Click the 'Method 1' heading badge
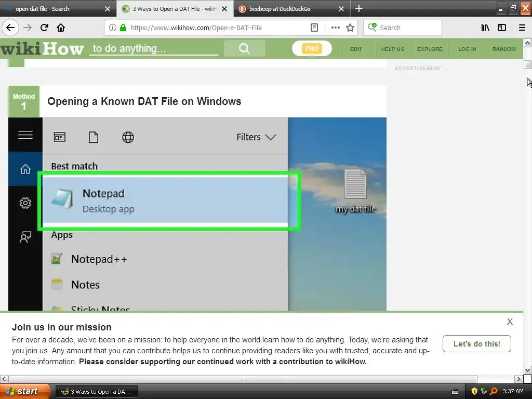Viewport: 532px width, 399px height. [24, 101]
